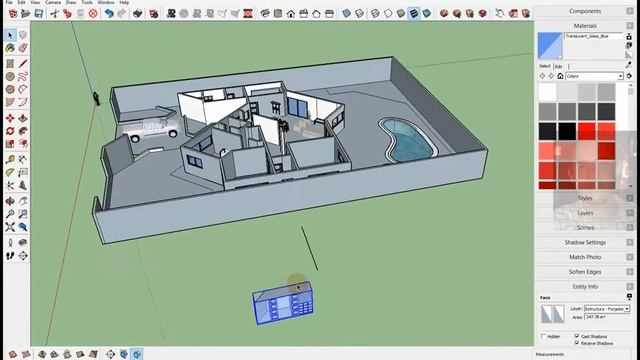
Task: Choose the Rotate tool
Action: point(10,131)
